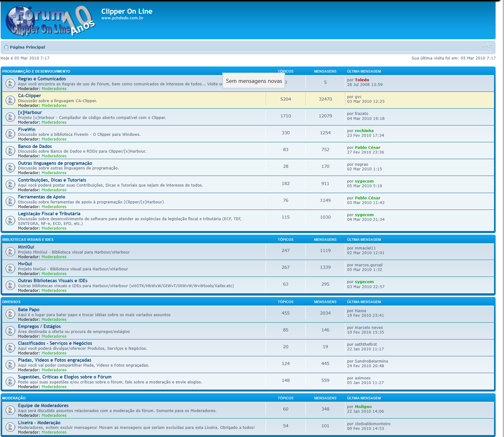Click the forum icon next to Bate Papo
The image size is (504, 437).
[10, 314]
